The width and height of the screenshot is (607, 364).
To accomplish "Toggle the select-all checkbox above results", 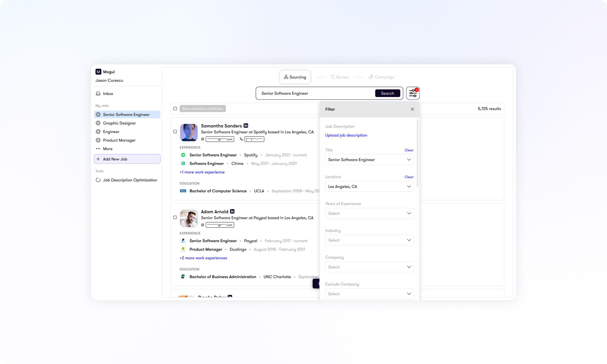I will tap(175, 108).
